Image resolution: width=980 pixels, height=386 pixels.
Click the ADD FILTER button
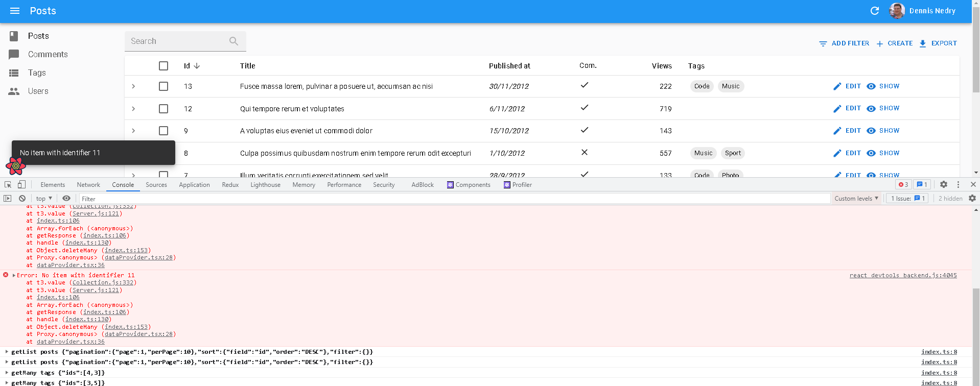[844, 43]
